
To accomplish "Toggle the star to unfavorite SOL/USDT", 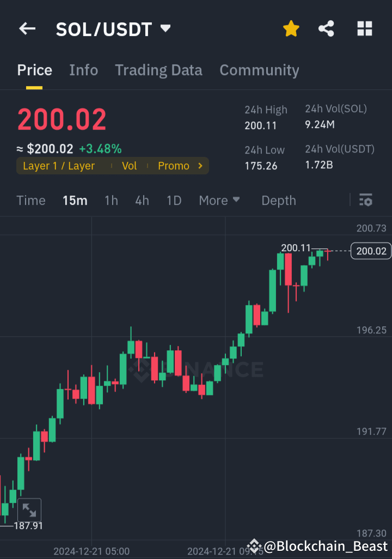I will pyautogui.click(x=291, y=29).
